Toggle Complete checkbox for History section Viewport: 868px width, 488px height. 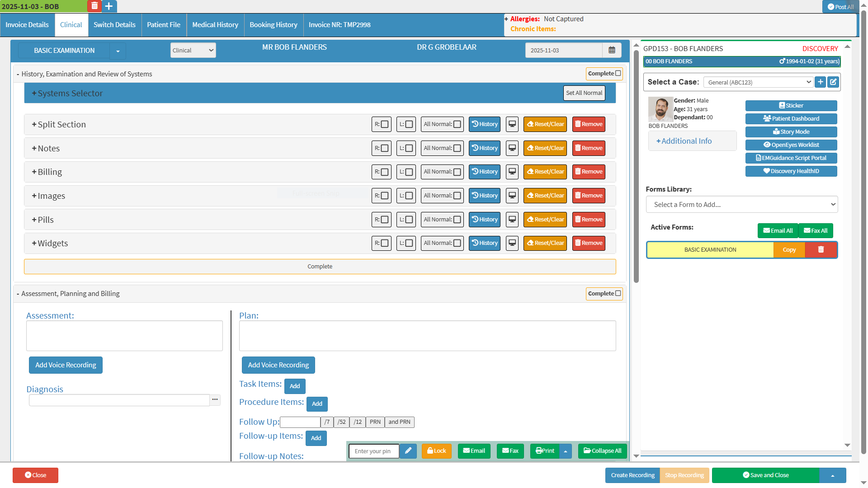(x=618, y=73)
